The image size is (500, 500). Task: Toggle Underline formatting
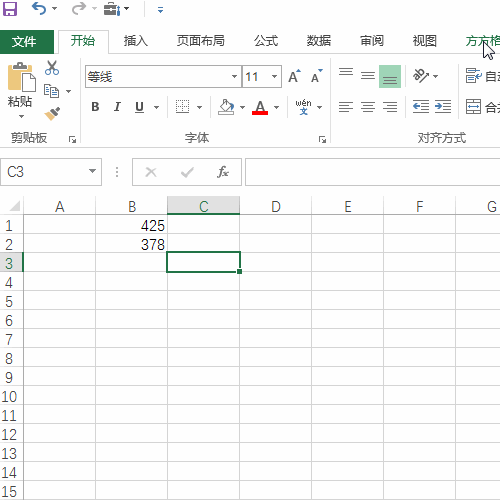pos(139,107)
